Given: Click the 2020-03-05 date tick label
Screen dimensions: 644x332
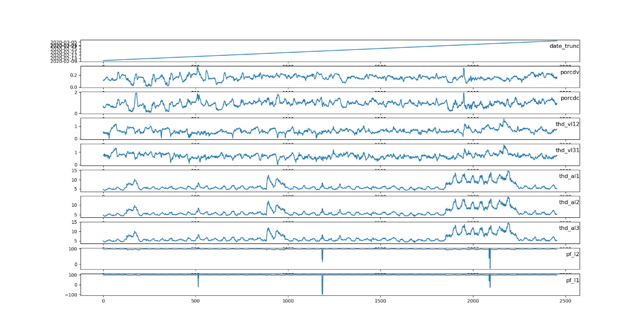Looking at the screenshot, I should 63,42.
